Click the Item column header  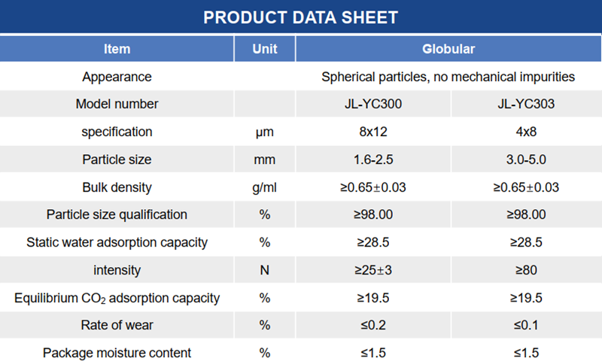point(117,50)
